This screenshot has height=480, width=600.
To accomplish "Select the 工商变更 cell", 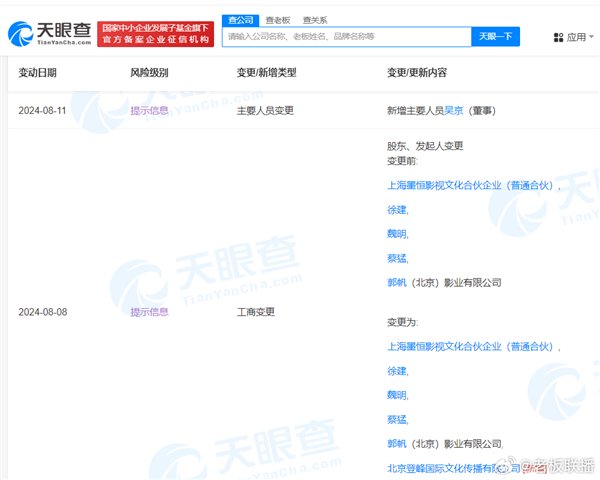I will coord(256,312).
